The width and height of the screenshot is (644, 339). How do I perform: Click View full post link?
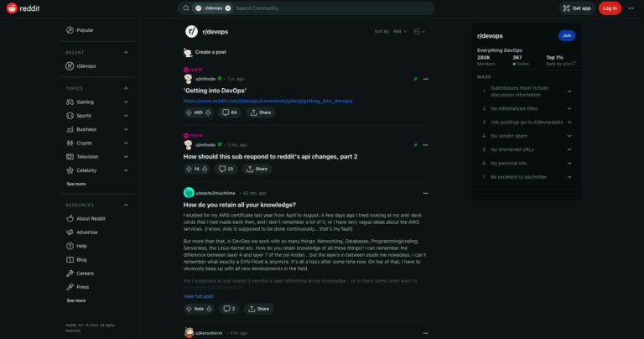[x=199, y=296]
